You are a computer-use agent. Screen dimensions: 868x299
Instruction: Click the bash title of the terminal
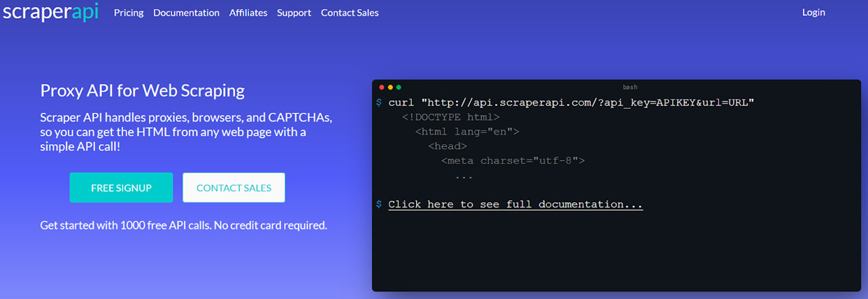tap(629, 88)
